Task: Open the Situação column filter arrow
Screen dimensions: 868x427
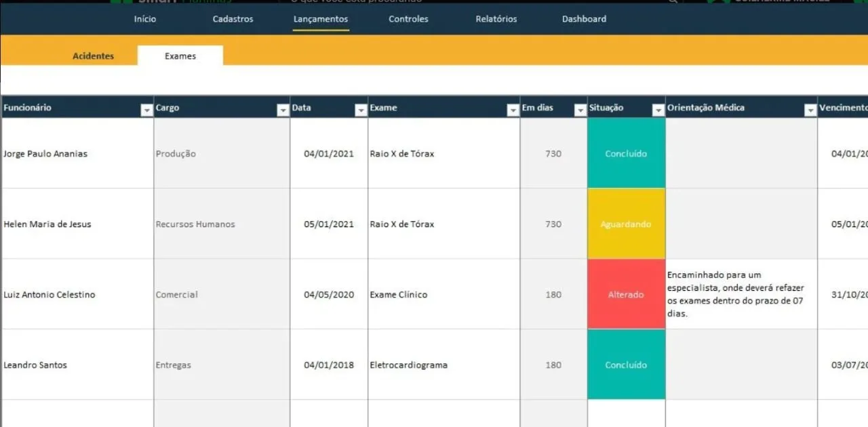Action: (658, 110)
